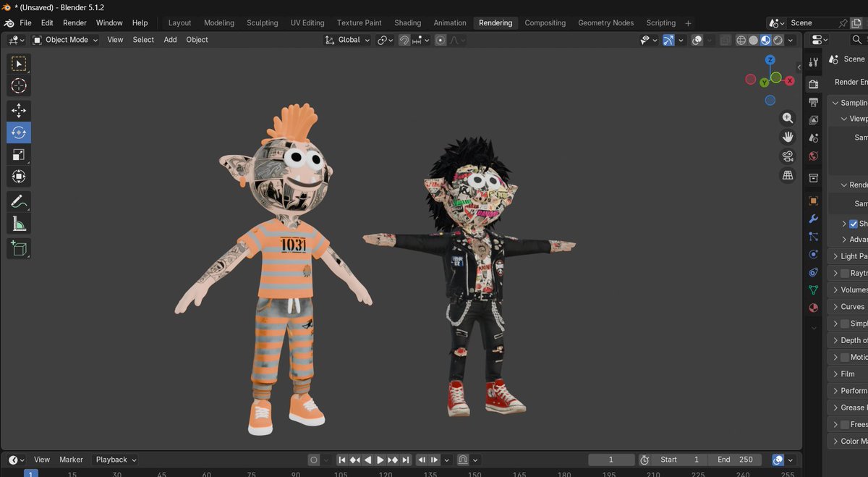
Task: Open the viewport Add menu
Action: [170, 40]
